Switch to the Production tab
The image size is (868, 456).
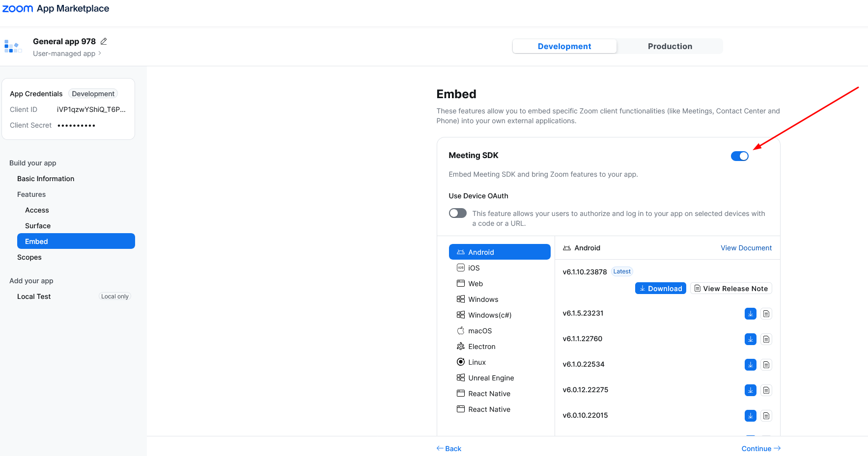tap(670, 46)
